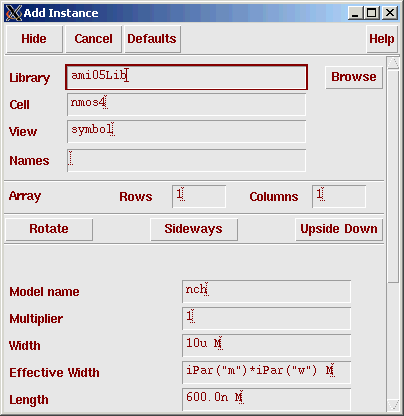
Task: Flip the instance Sideways
Action: (194, 229)
